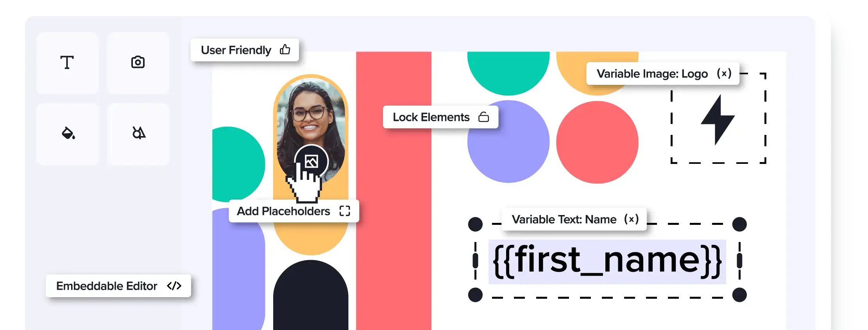
Task: Click the Add Placeholders button
Action: pos(283,211)
